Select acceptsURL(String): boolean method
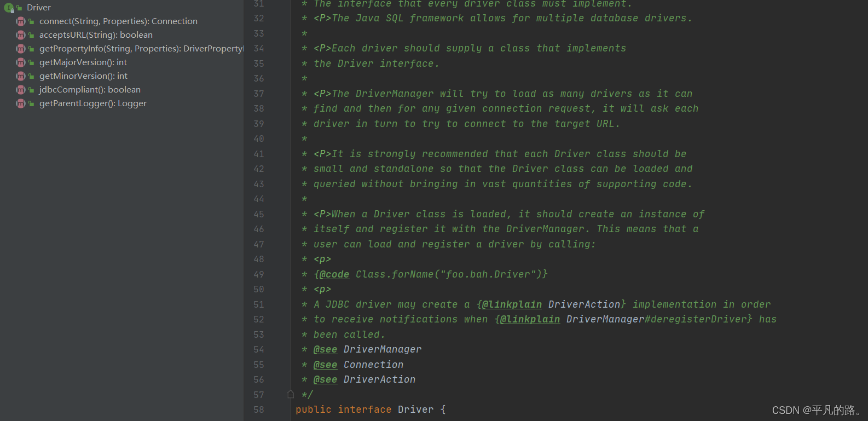This screenshot has height=421, width=868. (96, 35)
